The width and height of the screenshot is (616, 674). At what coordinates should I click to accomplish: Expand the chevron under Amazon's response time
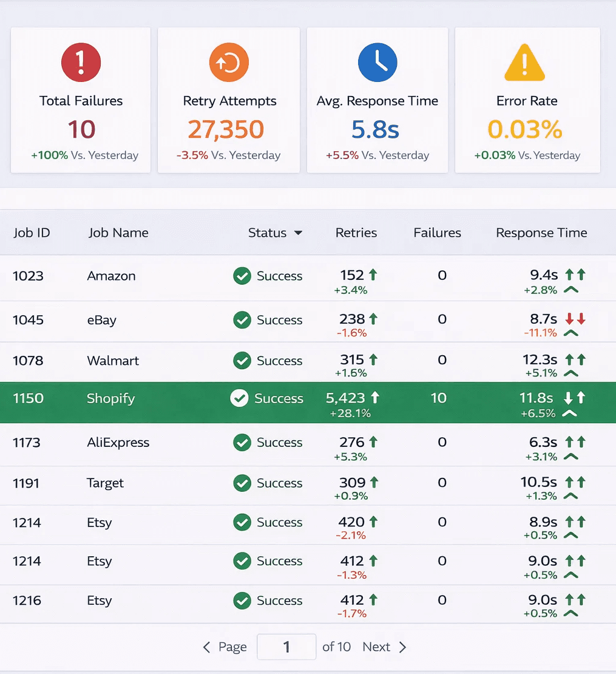coord(571,290)
